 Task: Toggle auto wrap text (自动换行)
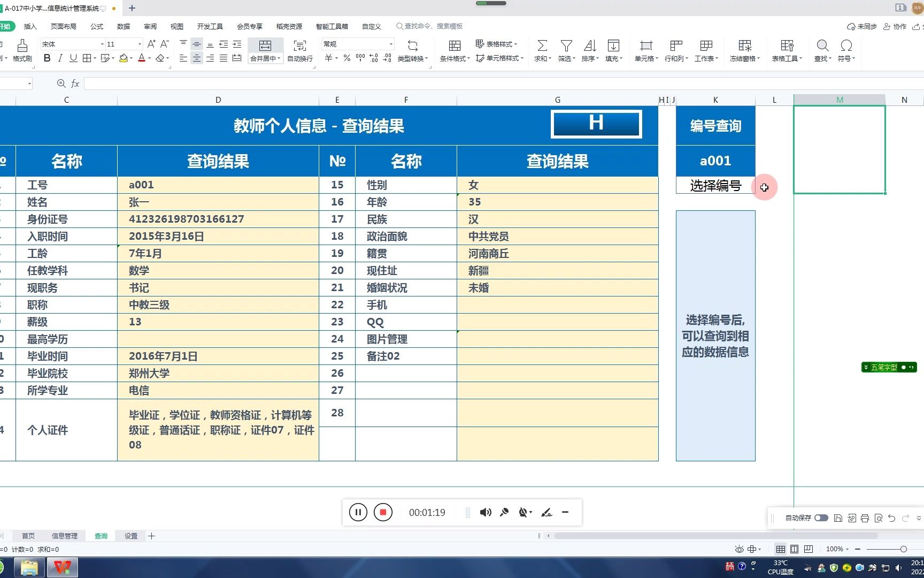(x=300, y=51)
